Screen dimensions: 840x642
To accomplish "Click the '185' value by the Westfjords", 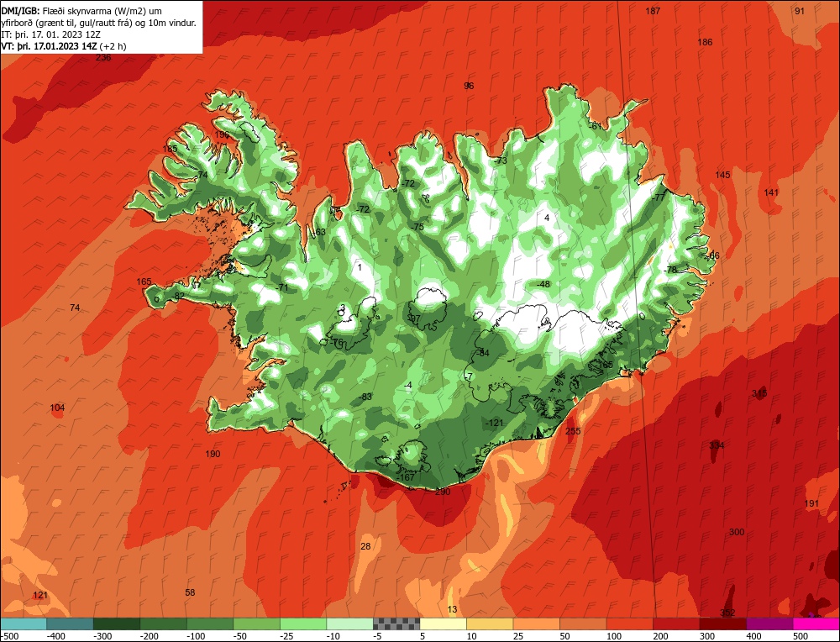I will pos(170,149).
